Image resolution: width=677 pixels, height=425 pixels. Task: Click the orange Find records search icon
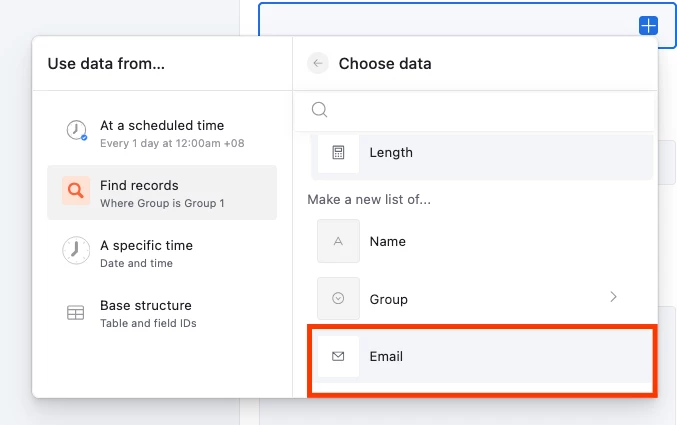(x=76, y=190)
